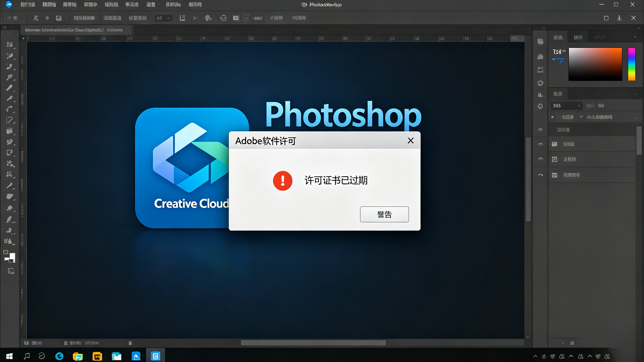Image resolution: width=644 pixels, height=362 pixels.
Task: Click the screen mode icon at toolbox bottom
Action: click(11, 271)
